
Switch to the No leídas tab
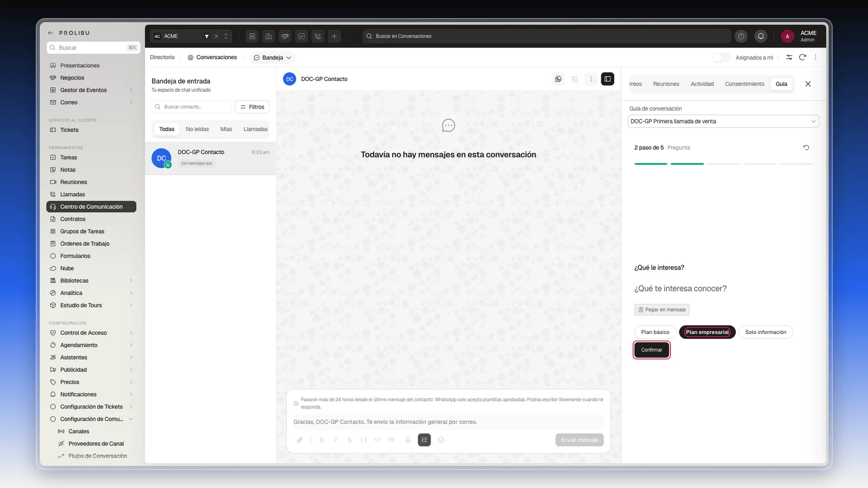[197, 129]
